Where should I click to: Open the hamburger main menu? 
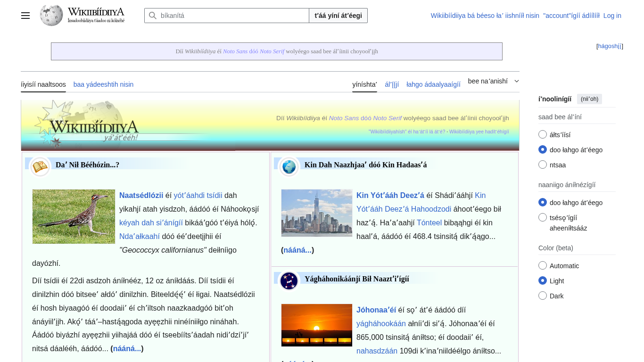point(25,16)
